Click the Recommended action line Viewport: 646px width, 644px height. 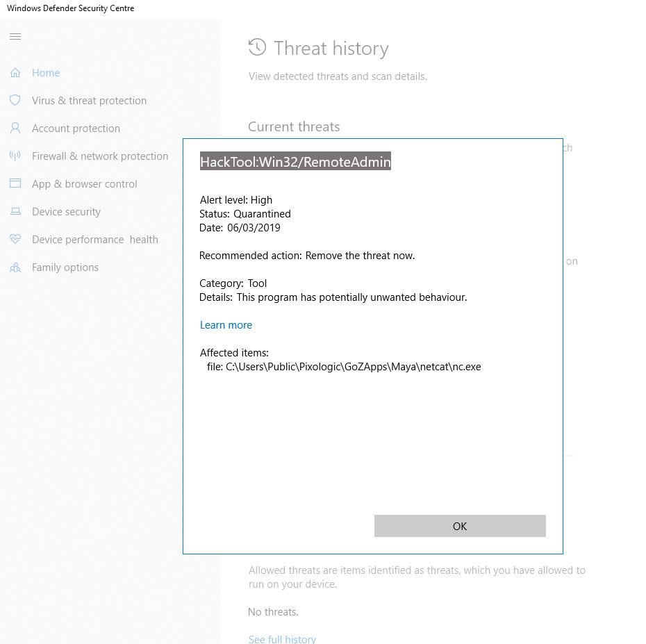307,256
